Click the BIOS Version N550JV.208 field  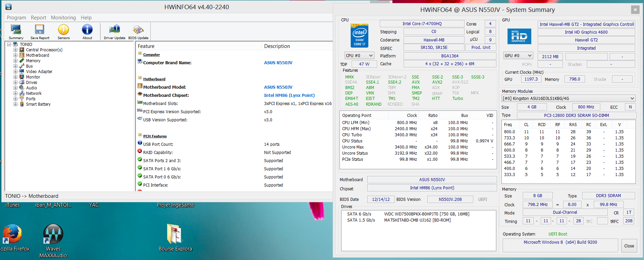tap(450, 200)
